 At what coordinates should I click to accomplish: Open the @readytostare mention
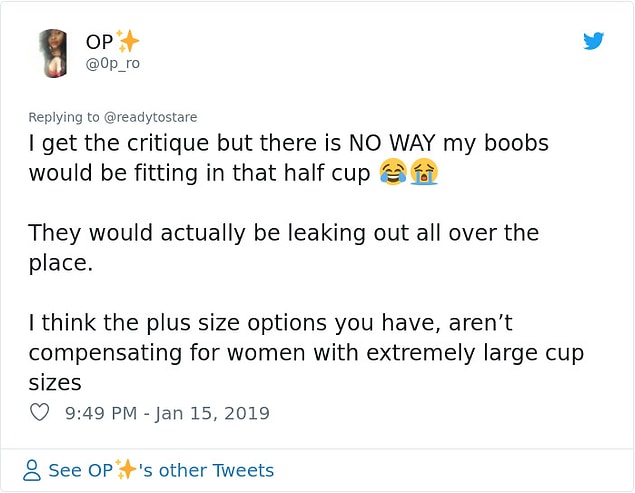tap(151, 117)
